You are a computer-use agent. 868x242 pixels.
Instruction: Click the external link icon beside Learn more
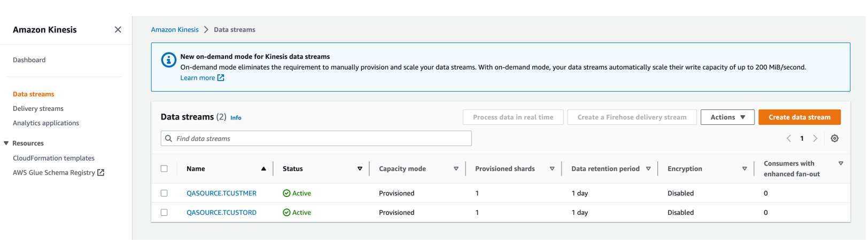(x=221, y=78)
